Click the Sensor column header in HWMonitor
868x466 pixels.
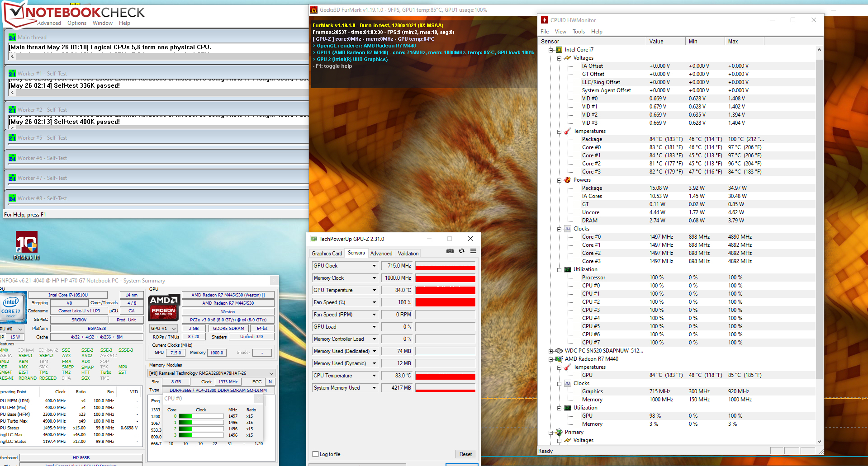(x=592, y=42)
